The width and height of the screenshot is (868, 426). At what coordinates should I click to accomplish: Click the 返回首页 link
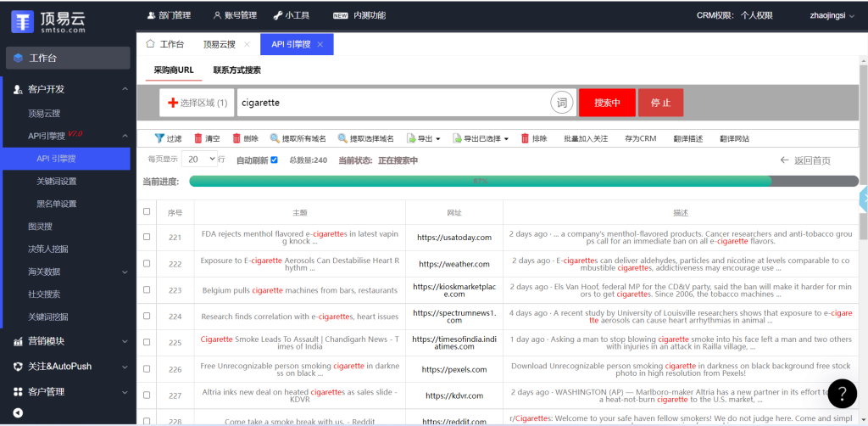[805, 160]
